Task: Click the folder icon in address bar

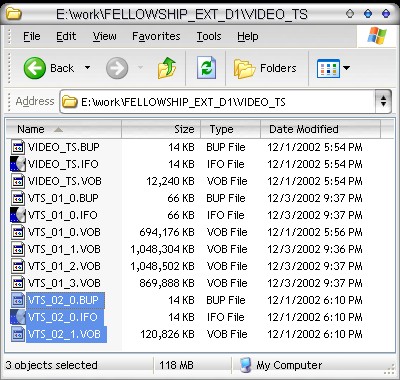Action: (70, 102)
